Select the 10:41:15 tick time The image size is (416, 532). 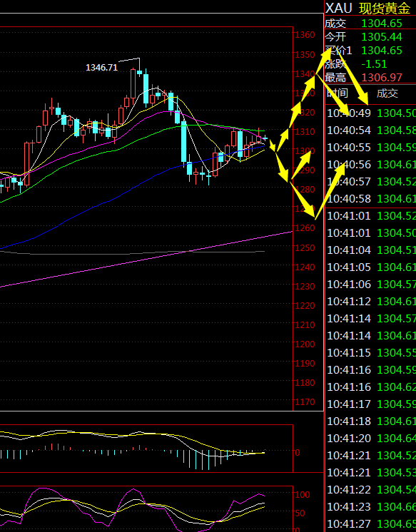tap(349, 352)
